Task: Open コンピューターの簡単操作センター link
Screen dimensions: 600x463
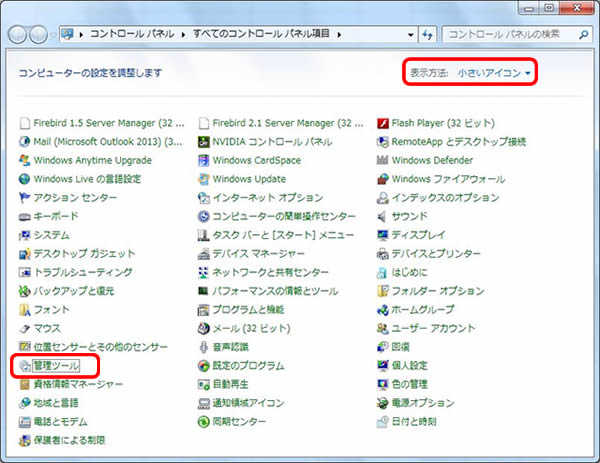Action: pyautogui.click(x=284, y=217)
